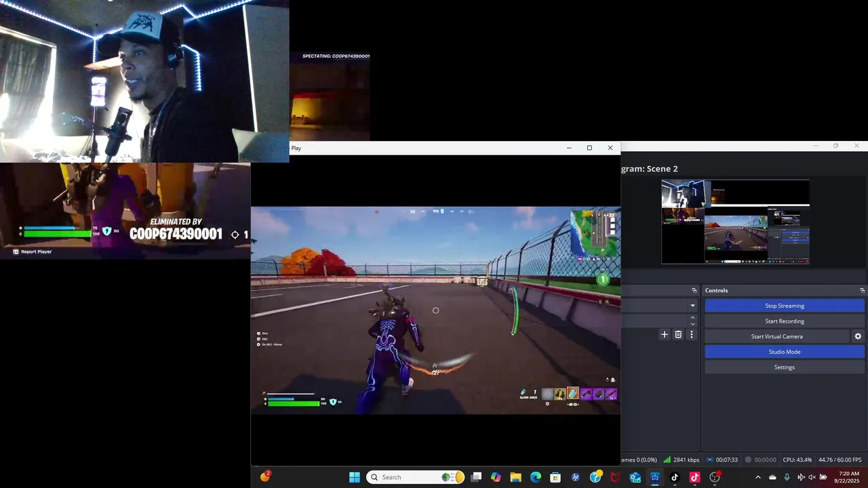This screenshot has width=868, height=488.
Task: Click the help question-mark taskbar icon
Action: (595, 477)
